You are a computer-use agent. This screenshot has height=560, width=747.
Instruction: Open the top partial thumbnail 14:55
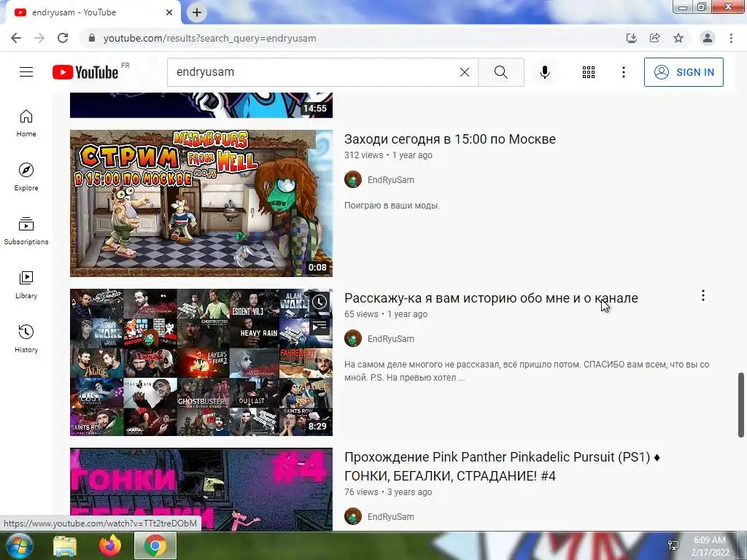[201, 105]
